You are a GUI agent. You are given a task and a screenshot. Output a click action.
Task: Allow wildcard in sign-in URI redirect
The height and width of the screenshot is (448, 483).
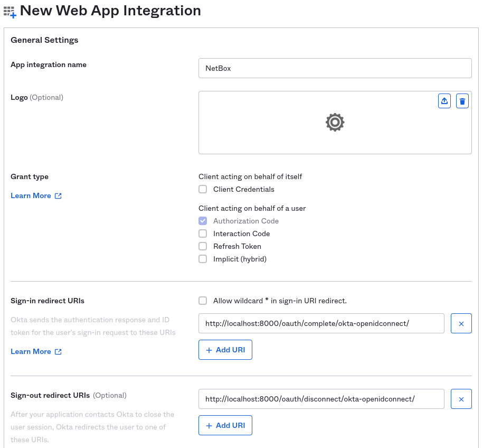coord(203,301)
